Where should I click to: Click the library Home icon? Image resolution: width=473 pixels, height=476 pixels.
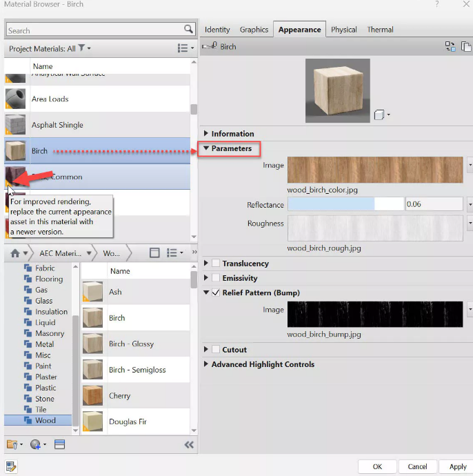pos(15,253)
